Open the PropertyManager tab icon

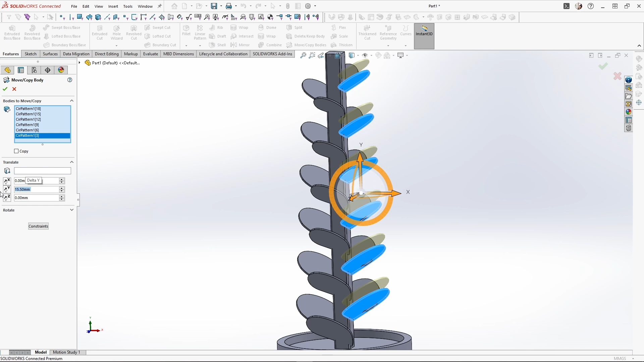click(x=21, y=70)
